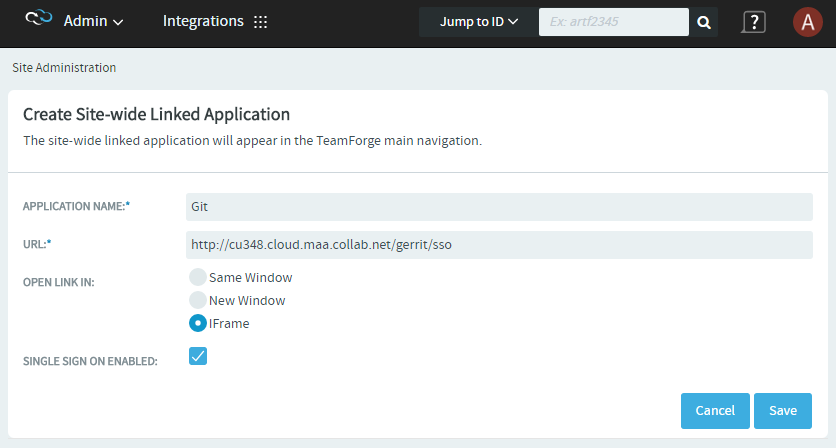Select the IFrame radio option
Image resolution: width=836 pixels, height=448 pixels.
tap(198, 323)
